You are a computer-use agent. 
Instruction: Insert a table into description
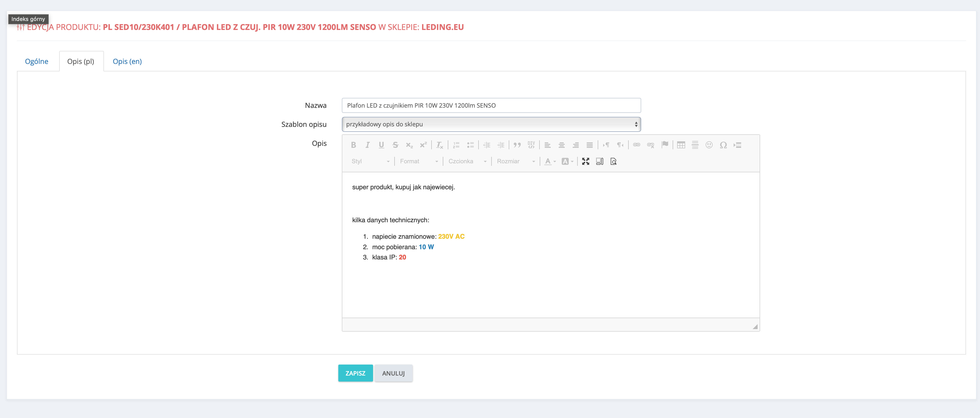pyautogui.click(x=681, y=145)
